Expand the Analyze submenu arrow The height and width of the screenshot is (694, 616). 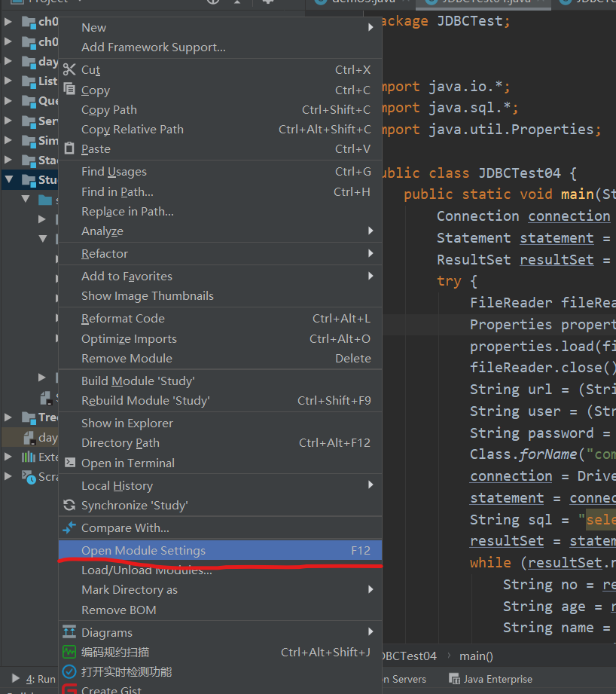(371, 231)
